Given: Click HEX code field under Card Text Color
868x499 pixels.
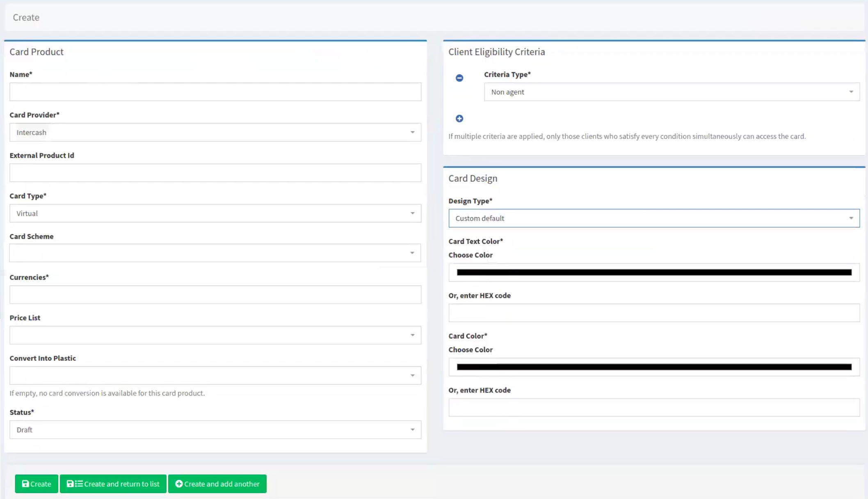Looking at the screenshot, I should point(654,313).
